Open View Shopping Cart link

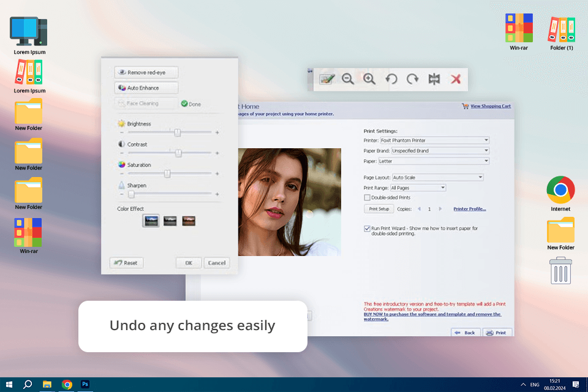(x=491, y=106)
